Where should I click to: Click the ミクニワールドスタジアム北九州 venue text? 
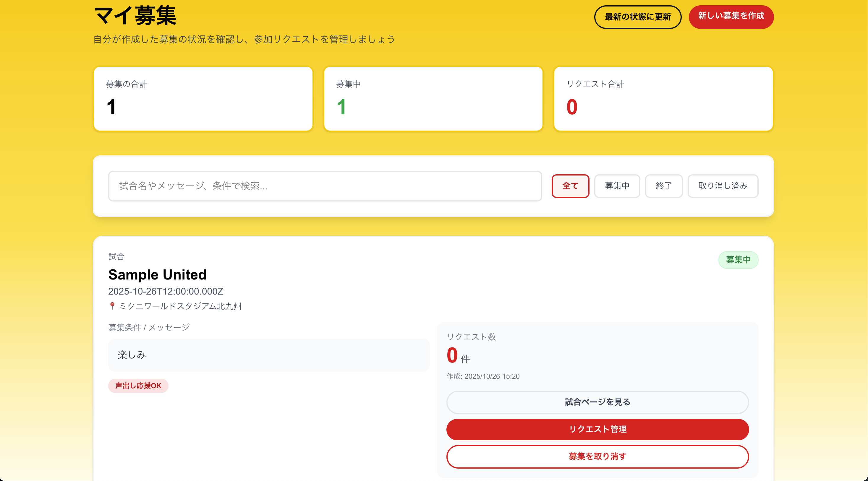pyautogui.click(x=180, y=306)
